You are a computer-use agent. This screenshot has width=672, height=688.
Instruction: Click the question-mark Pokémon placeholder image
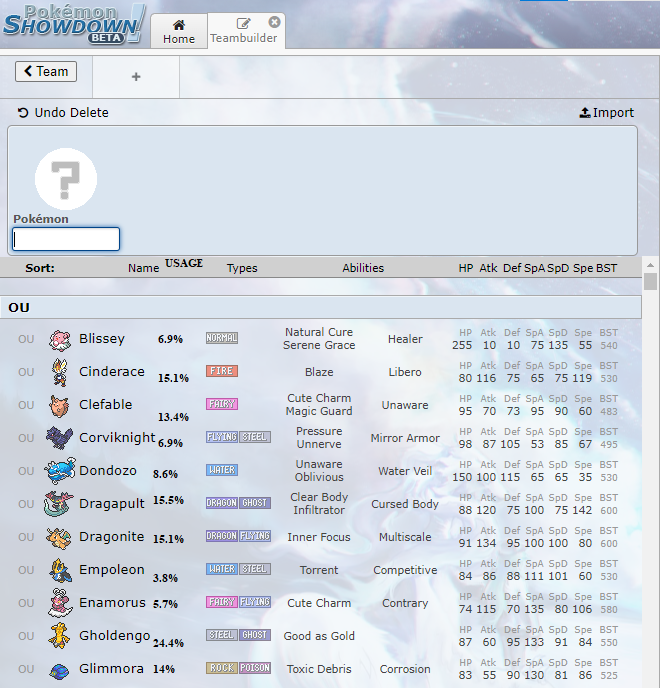[66, 179]
